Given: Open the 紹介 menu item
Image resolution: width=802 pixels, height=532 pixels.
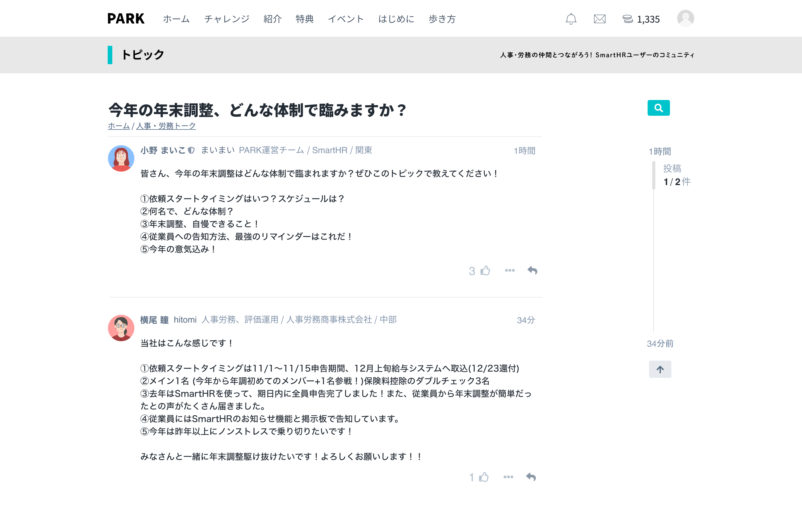Looking at the screenshot, I should coord(272,19).
